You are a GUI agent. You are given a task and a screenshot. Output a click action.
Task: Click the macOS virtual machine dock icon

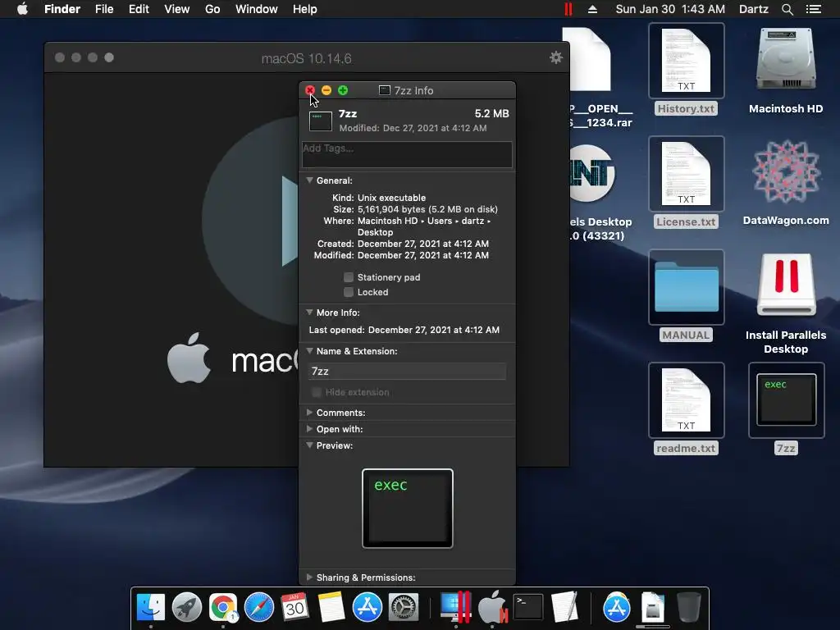pyautogui.click(x=492, y=608)
